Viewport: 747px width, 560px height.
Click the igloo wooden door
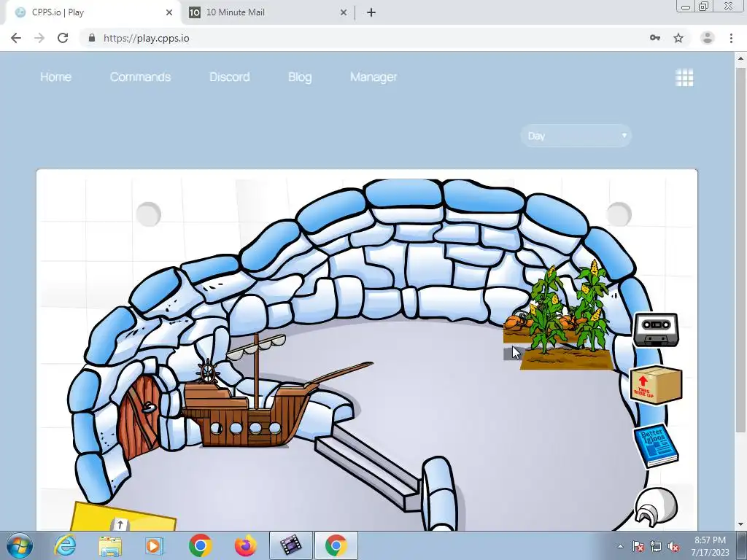138,416
